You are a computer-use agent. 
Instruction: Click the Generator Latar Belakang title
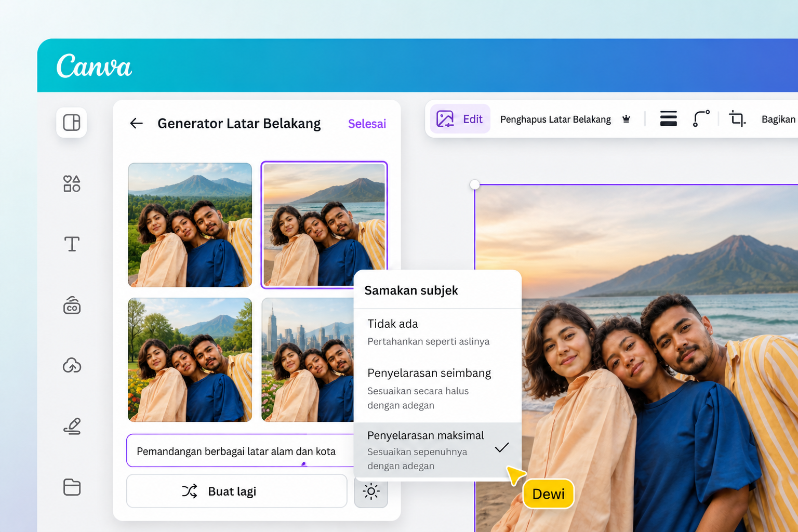point(239,124)
